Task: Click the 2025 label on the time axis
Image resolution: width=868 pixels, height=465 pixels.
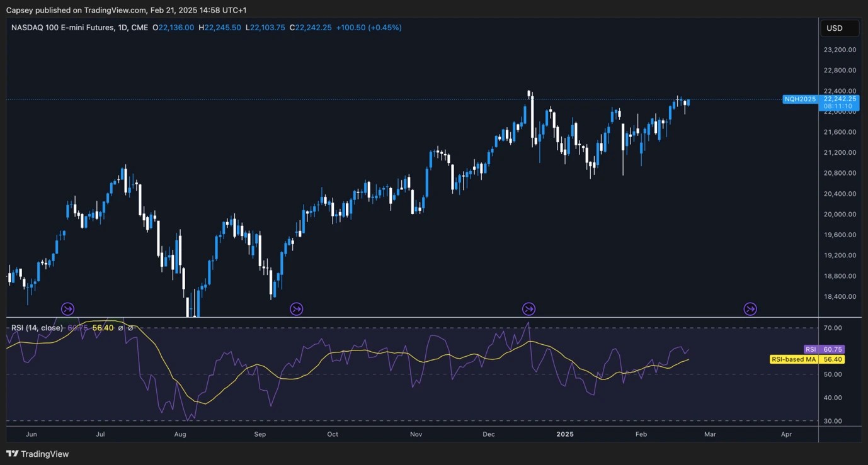Action: (565, 434)
